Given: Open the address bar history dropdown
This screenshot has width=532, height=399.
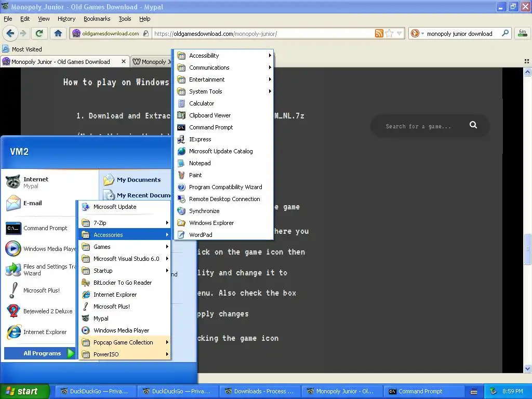Looking at the screenshot, I should pyautogui.click(x=400, y=33).
